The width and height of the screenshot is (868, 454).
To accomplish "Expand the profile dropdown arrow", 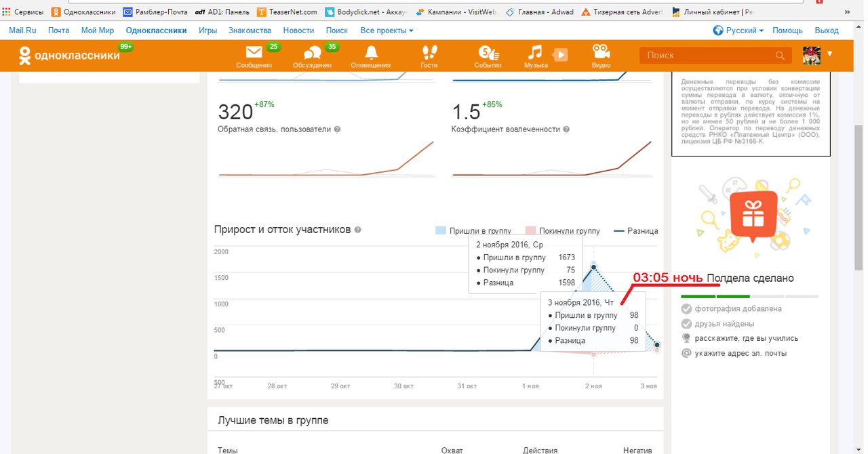I will click(829, 54).
